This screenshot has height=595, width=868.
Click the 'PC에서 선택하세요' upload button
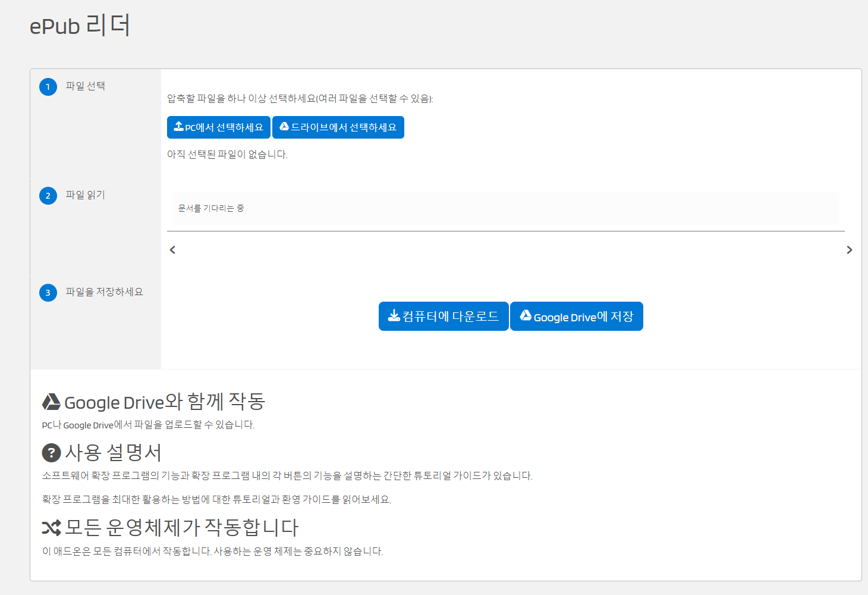tap(219, 127)
